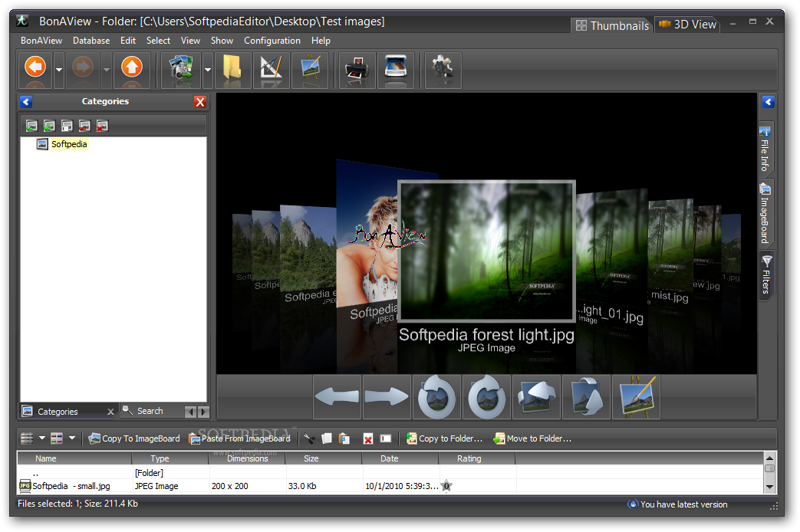Viewport: 800px width, 532px height.
Task: Open the yellow folder toolbar icon
Action: 232,69
